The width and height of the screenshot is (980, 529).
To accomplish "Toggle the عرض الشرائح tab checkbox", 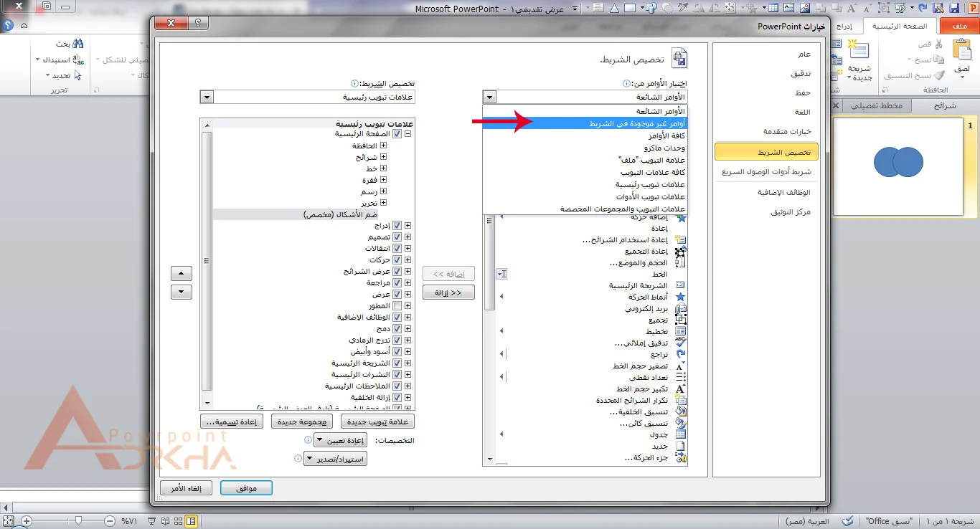I will point(397,272).
